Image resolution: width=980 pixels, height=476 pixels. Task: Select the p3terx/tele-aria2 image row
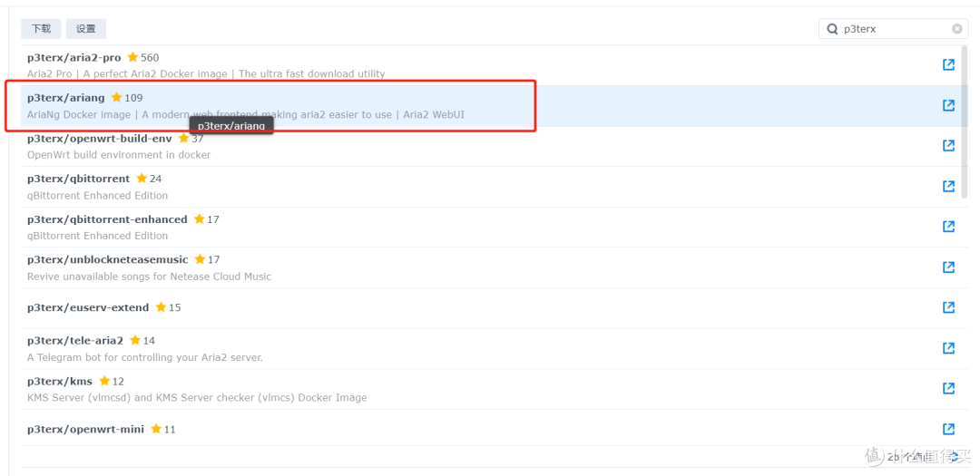tap(454, 348)
